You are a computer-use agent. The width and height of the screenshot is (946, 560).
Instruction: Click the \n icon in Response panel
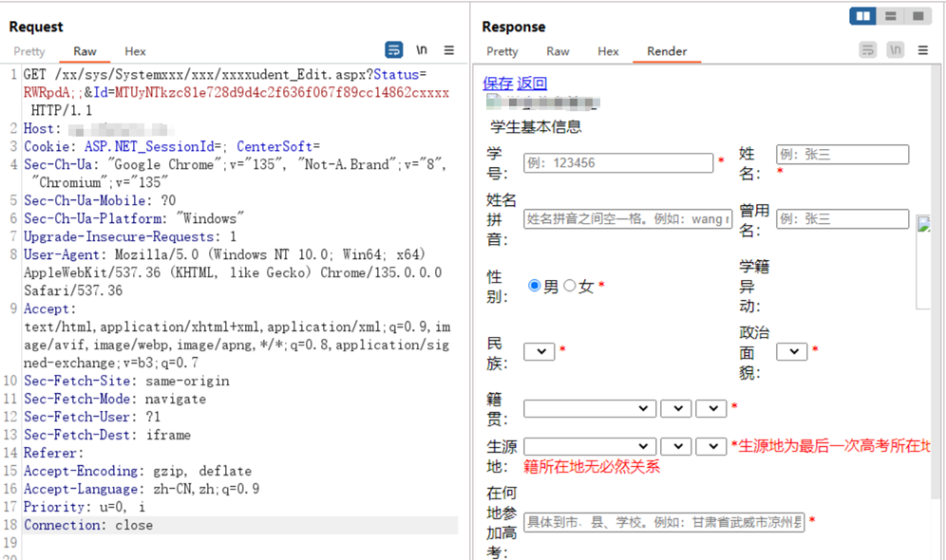point(896,50)
